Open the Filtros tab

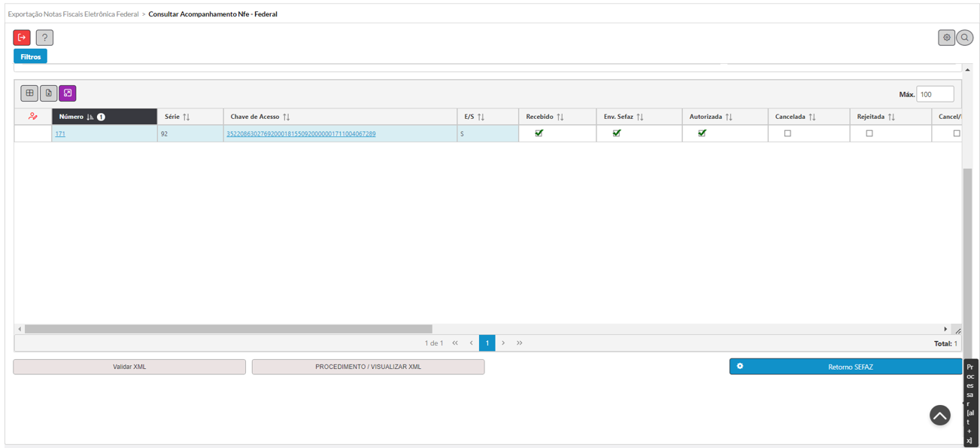[x=30, y=56]
